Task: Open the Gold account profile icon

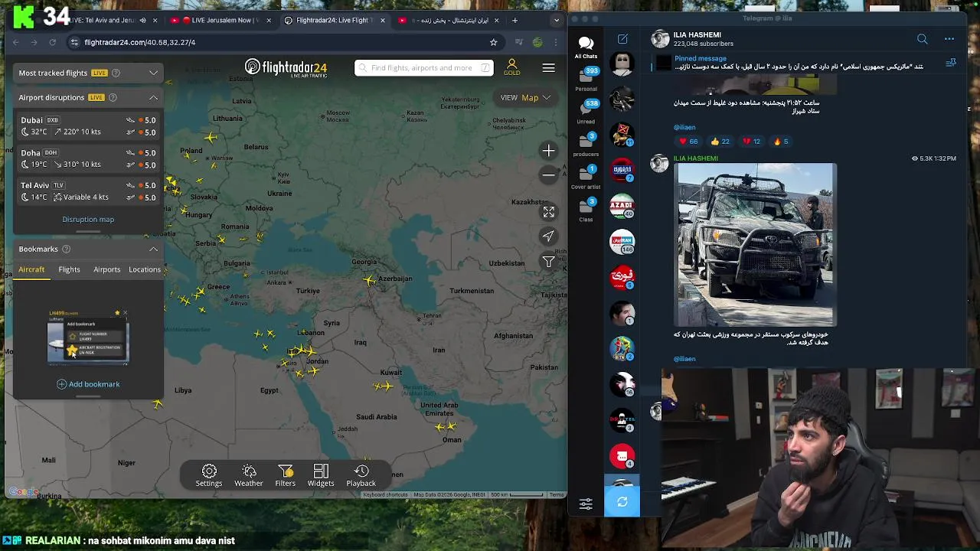Action: click(x=511, y=67)
